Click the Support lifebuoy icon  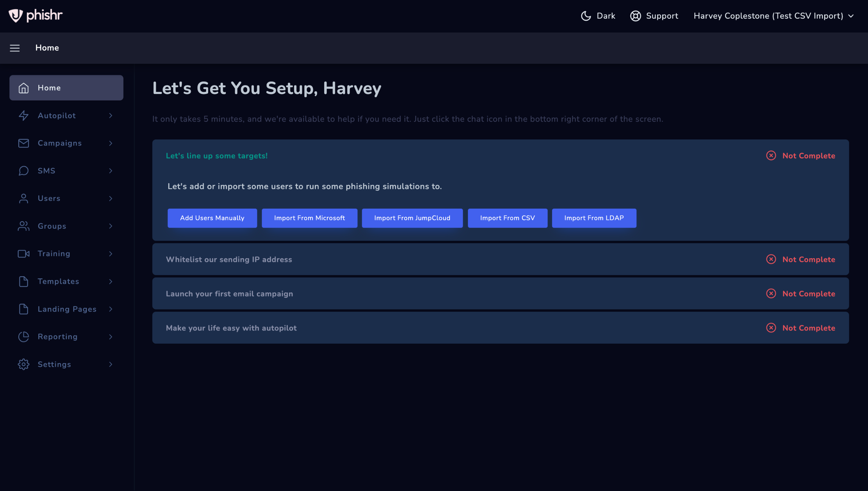tap(635, 16)
